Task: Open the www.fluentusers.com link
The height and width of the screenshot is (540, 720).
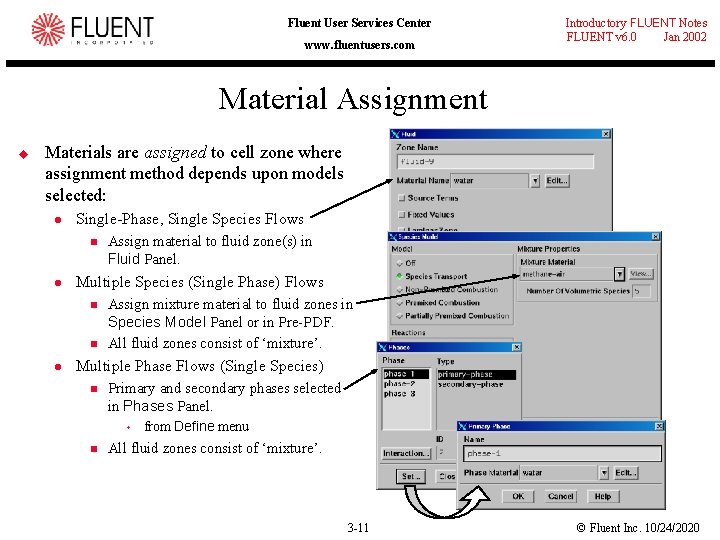Action: click(x=359, y=45)
